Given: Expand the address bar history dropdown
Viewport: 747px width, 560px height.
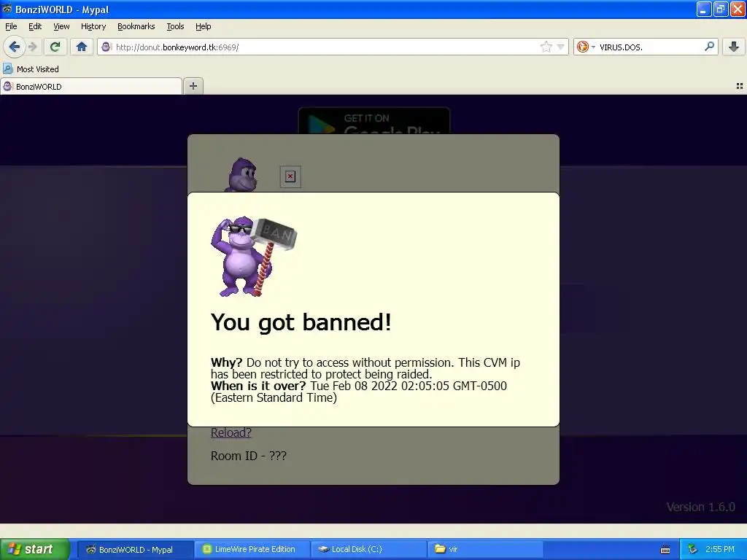Looking at the screenshot, I should click(x=561, y=47).
